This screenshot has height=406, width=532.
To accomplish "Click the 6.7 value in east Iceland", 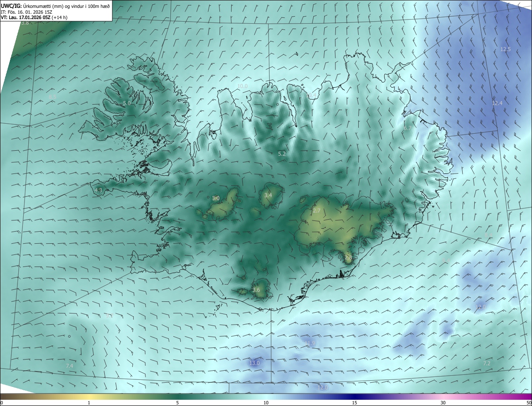I will 408,128.
